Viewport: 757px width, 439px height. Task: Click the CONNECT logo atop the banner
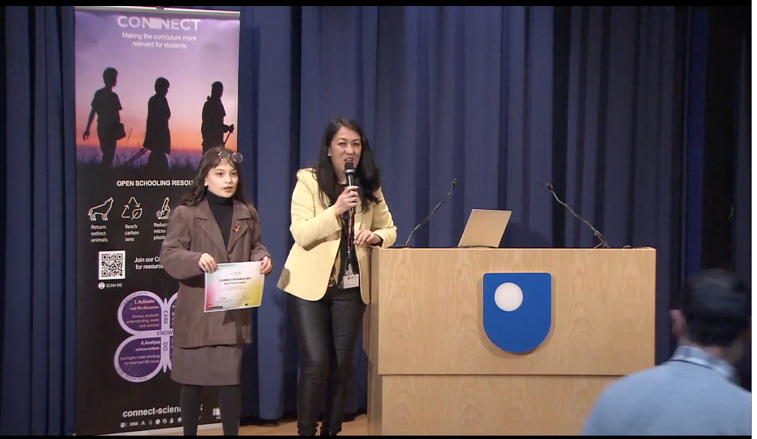pyautogui.click(x=158, y=22)
